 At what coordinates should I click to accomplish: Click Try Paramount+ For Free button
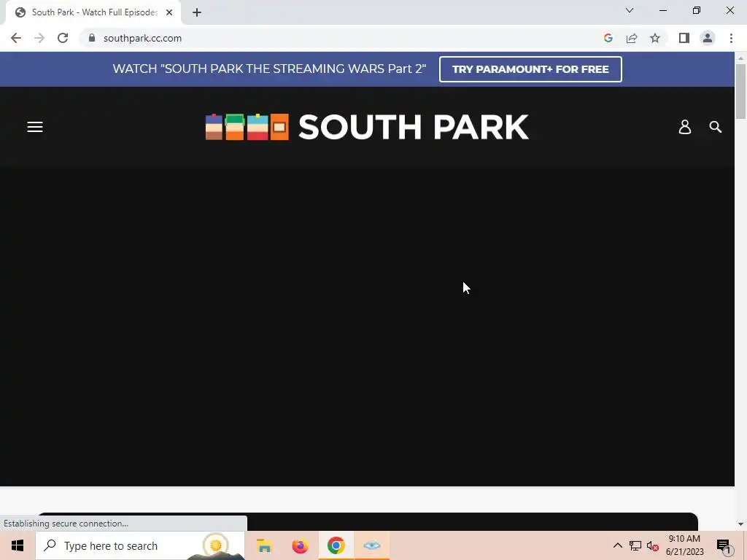530,69
